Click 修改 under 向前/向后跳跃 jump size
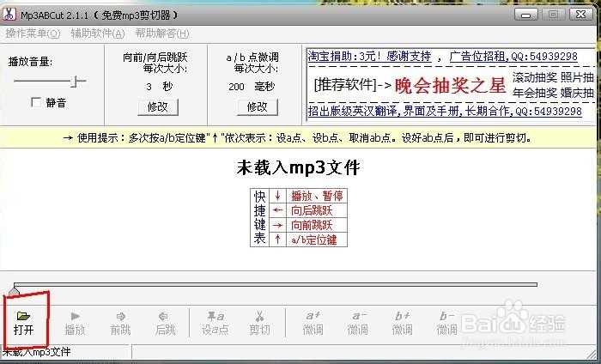This screenshot has height=364, width=601. click(158, 107)
